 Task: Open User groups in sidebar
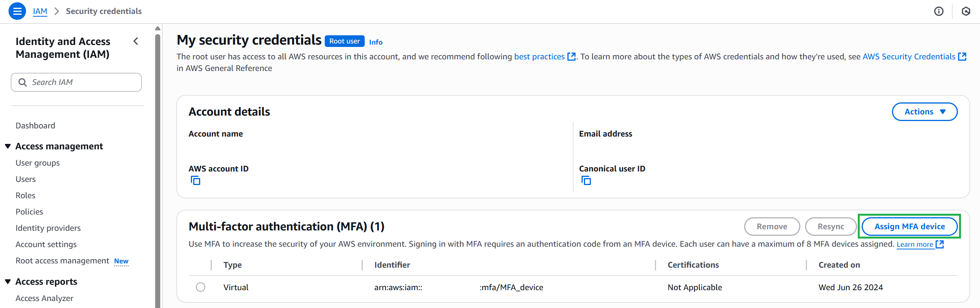pos(38,163)
